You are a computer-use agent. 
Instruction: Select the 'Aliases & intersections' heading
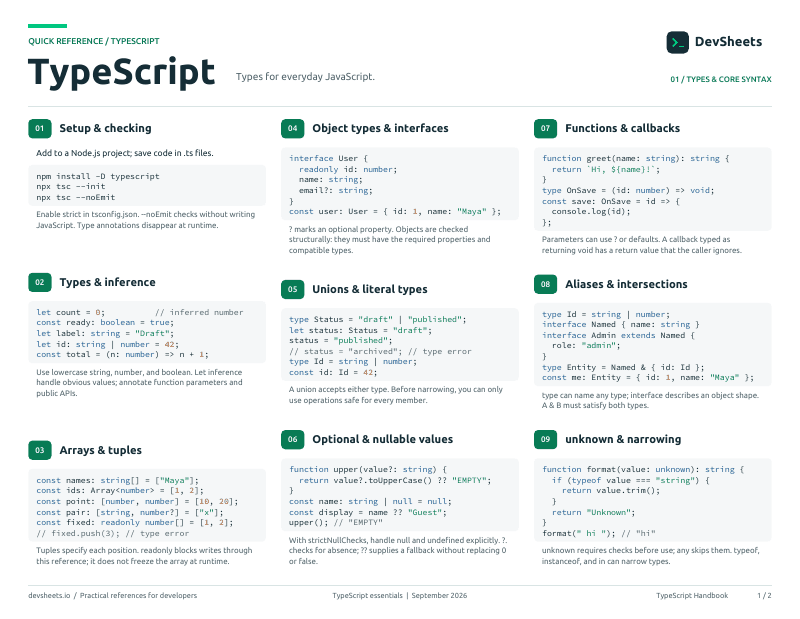(626, 284)
